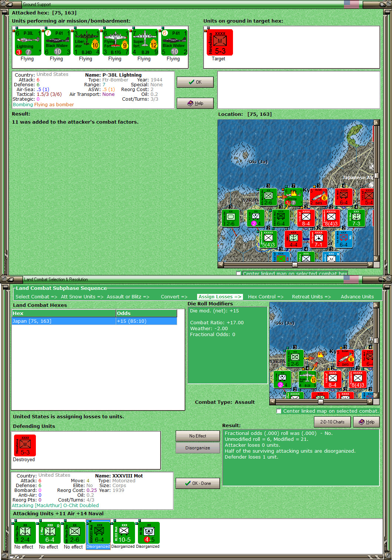The height and width of the screenshot is (560, 392).
Task: Open Assign Losses subphase
Action: tap(220, 297)
